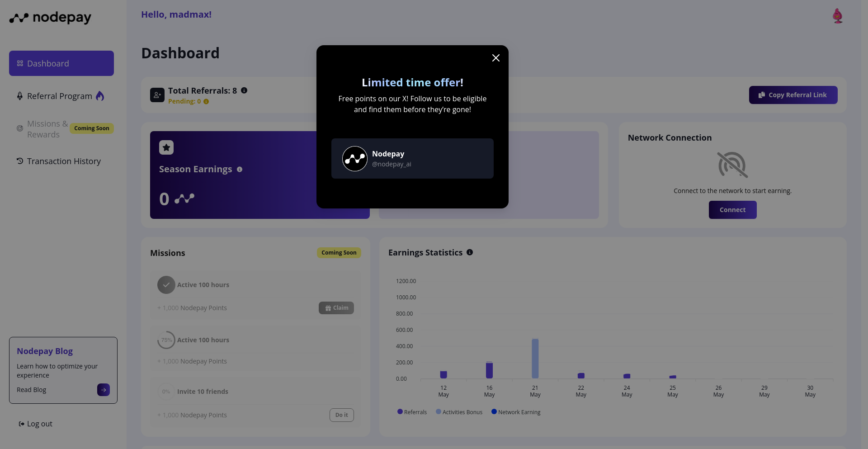Click the Missions & Rewards target icon

20,128
